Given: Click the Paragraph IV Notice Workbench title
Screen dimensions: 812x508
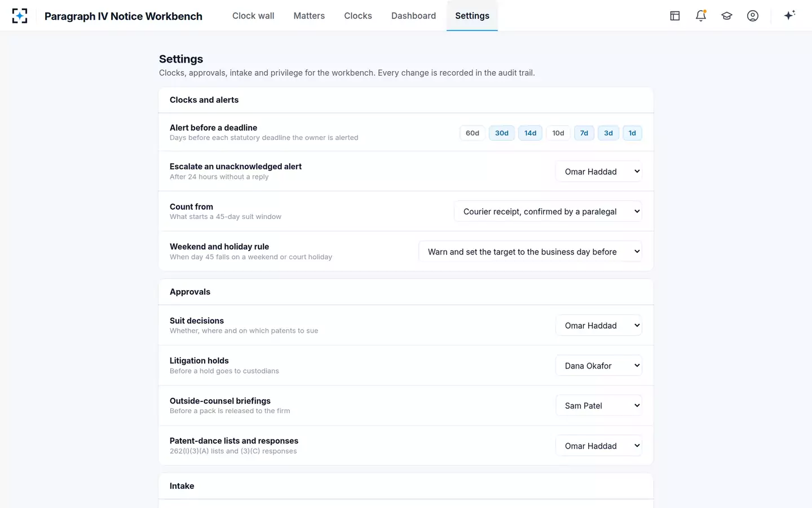Looking at the screenshot, I should click(x=123, y=16).
